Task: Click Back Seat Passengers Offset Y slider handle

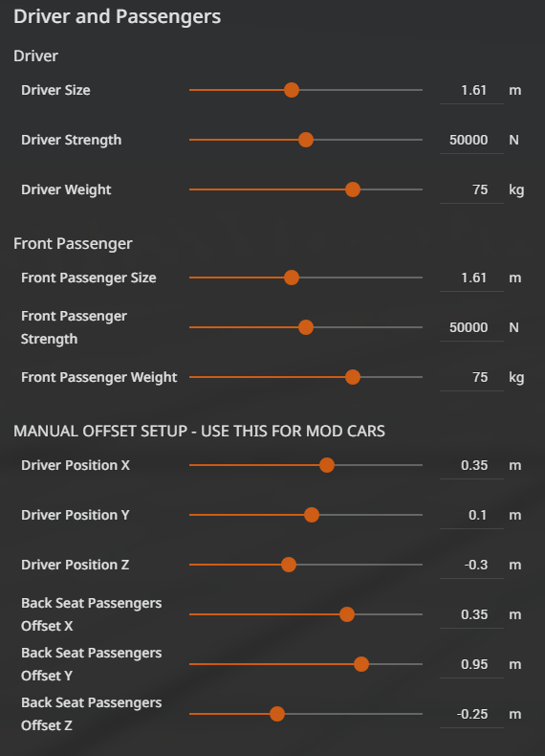Action: click(x=360, y=664)
